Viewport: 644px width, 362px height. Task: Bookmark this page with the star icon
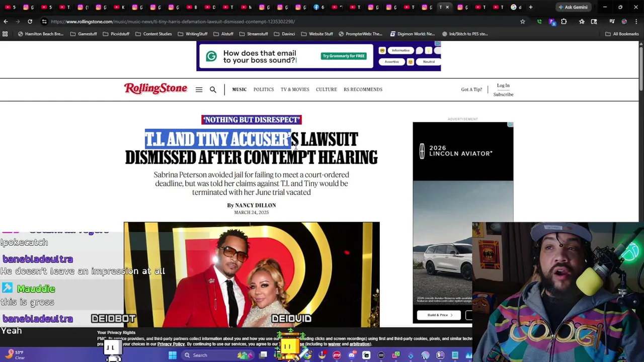[x=522, y=22]
